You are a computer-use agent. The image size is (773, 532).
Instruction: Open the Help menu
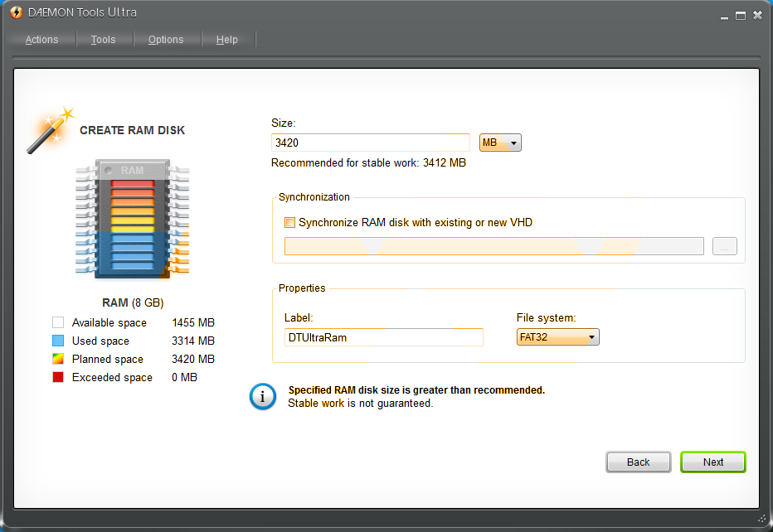coord(226,39)
